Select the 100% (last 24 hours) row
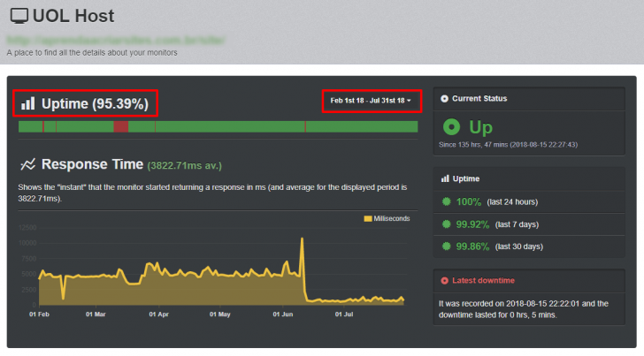This screenshot has width=644, height=356. [529, 201]
